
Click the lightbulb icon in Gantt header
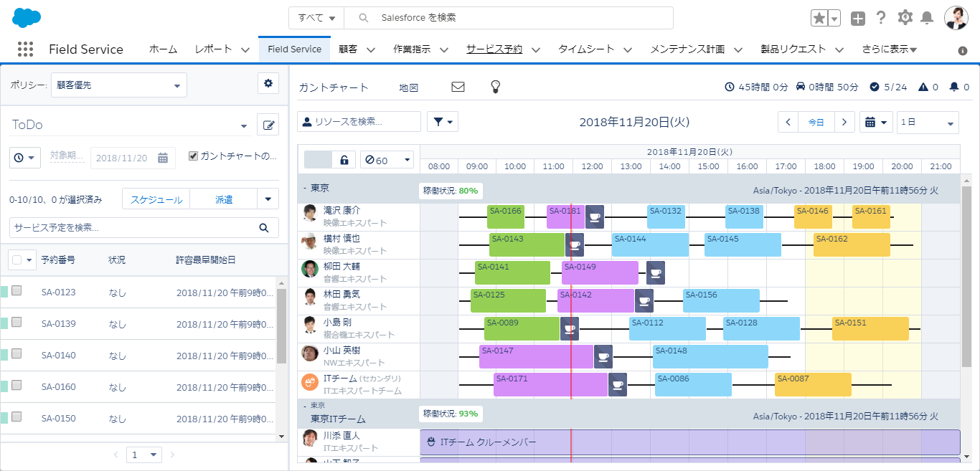pos(495,87)
